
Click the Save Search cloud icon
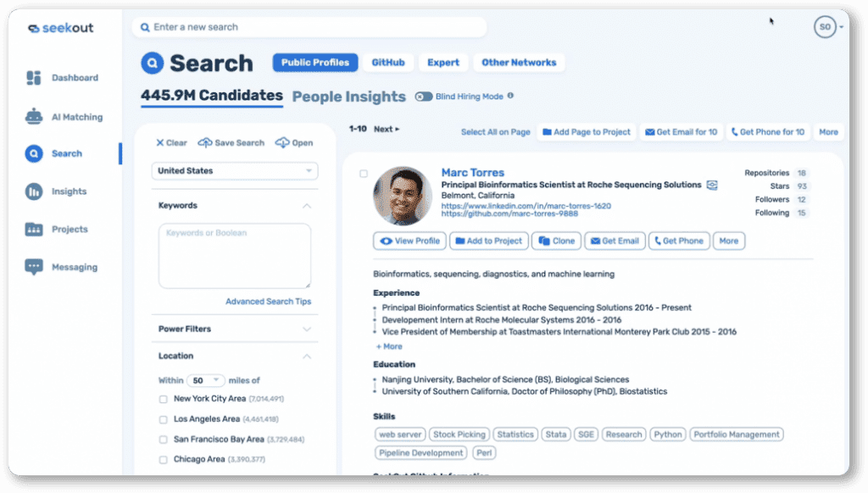(205, 143)
